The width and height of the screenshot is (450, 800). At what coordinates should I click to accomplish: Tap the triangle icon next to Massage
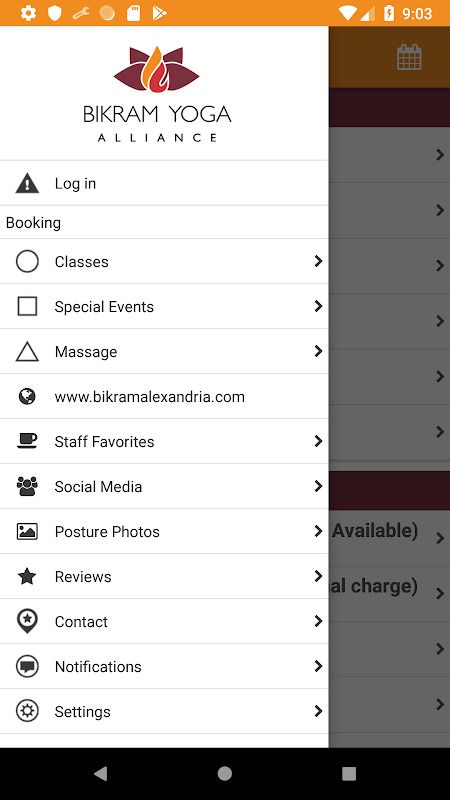click(27, 352)
